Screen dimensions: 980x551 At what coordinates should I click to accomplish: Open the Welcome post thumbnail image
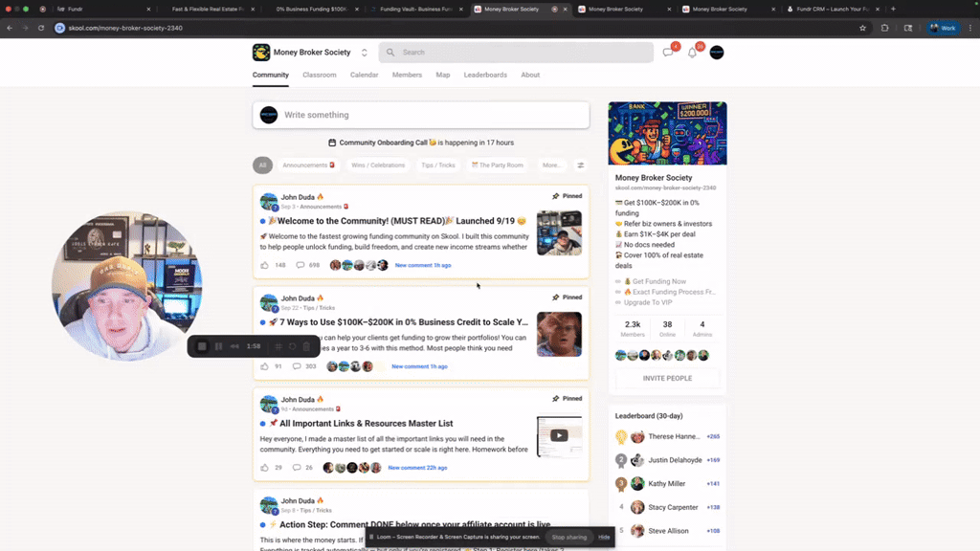[x=559, y=233]
